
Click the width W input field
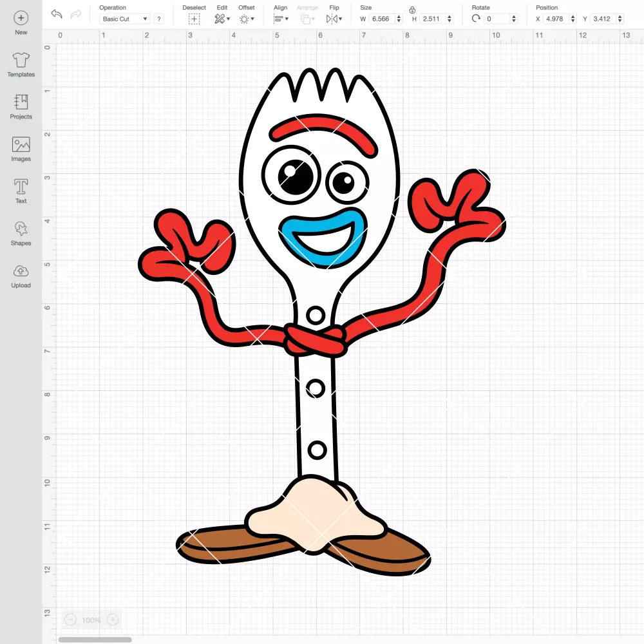click(382, 19)
